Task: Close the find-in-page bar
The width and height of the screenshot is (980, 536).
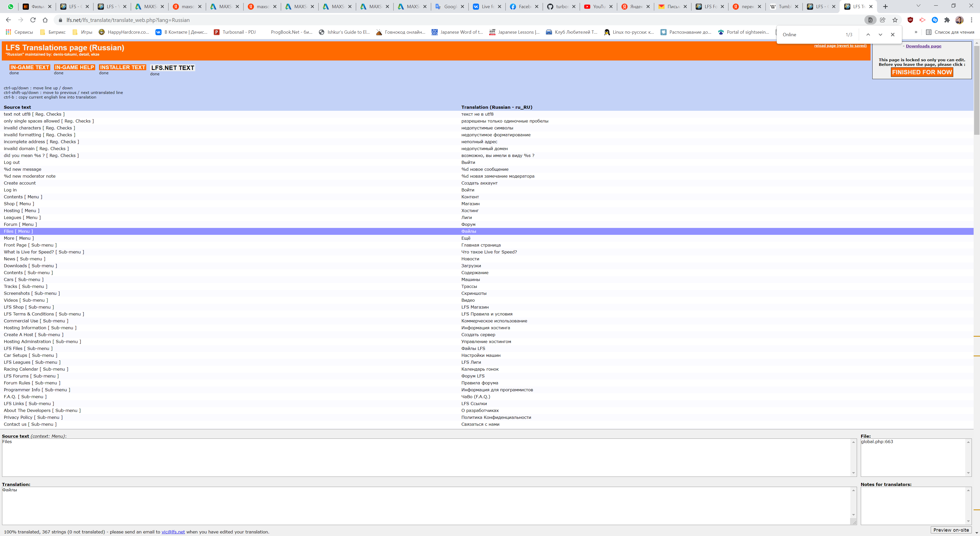Action: (892, 35)
